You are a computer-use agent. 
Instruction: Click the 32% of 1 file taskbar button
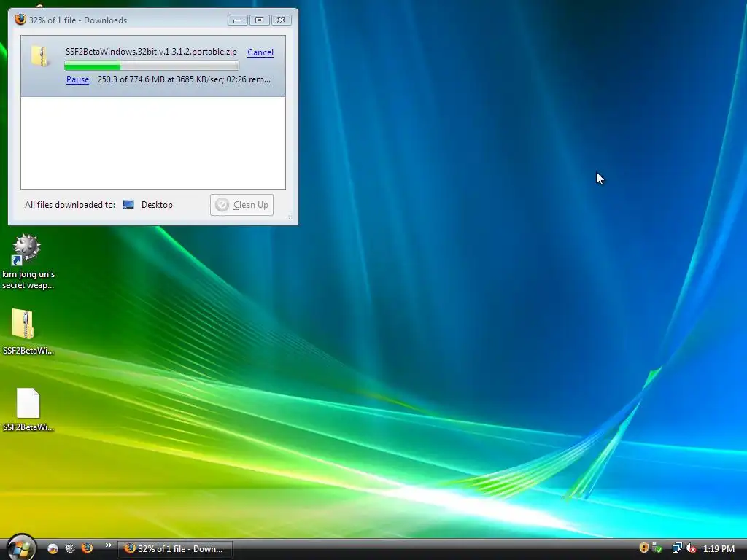tap(175, 549)
